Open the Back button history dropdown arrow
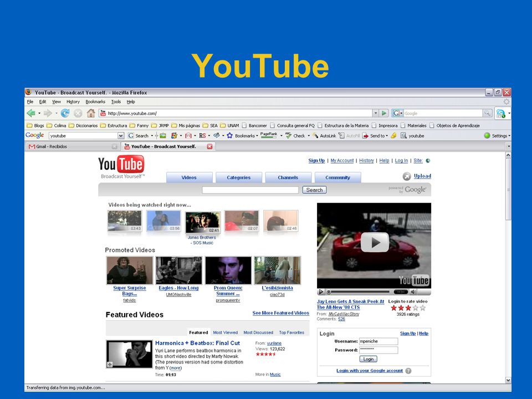 [39, 113]
